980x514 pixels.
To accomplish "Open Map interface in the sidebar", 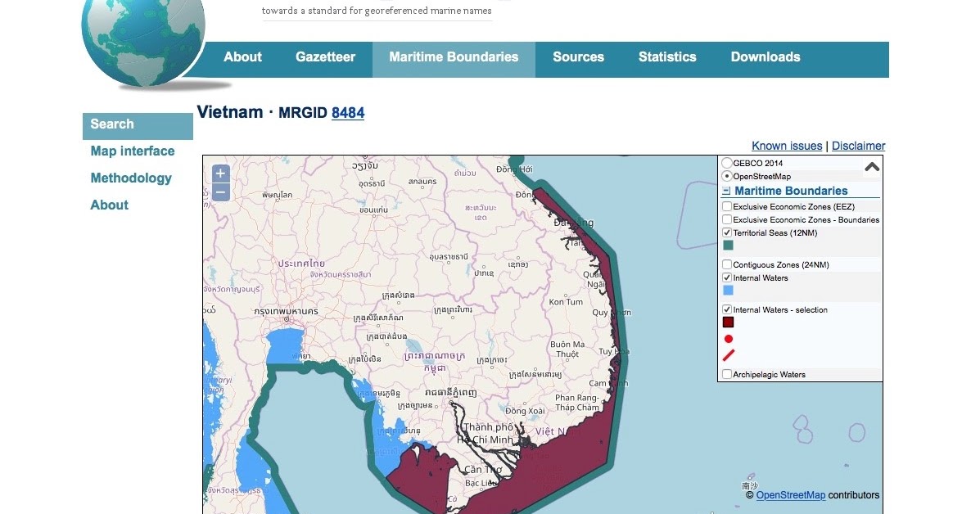I will pos(133,151).
